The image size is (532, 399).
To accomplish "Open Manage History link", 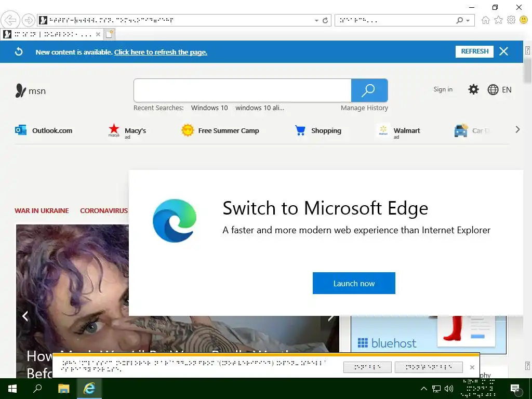I will click(x=364, y=108).
